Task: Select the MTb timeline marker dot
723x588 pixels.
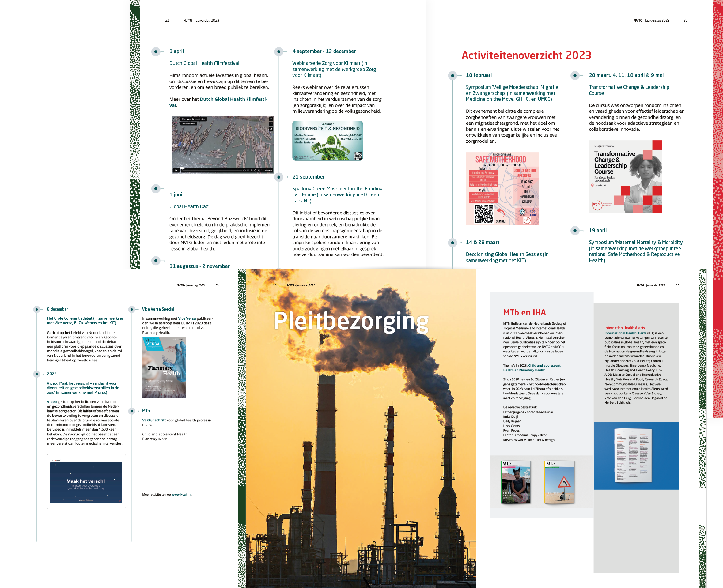Action: pyautogui.click(x=132, y=411)
